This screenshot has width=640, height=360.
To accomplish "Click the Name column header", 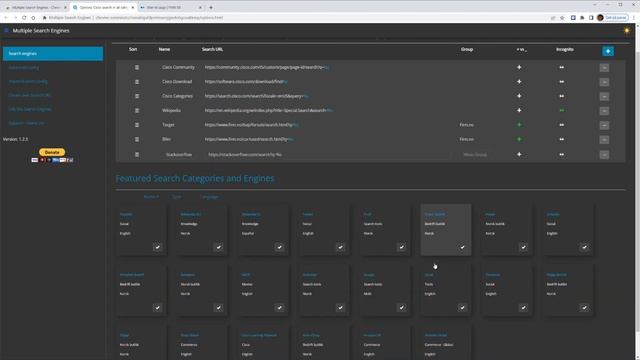I will (x=164, y=49).
